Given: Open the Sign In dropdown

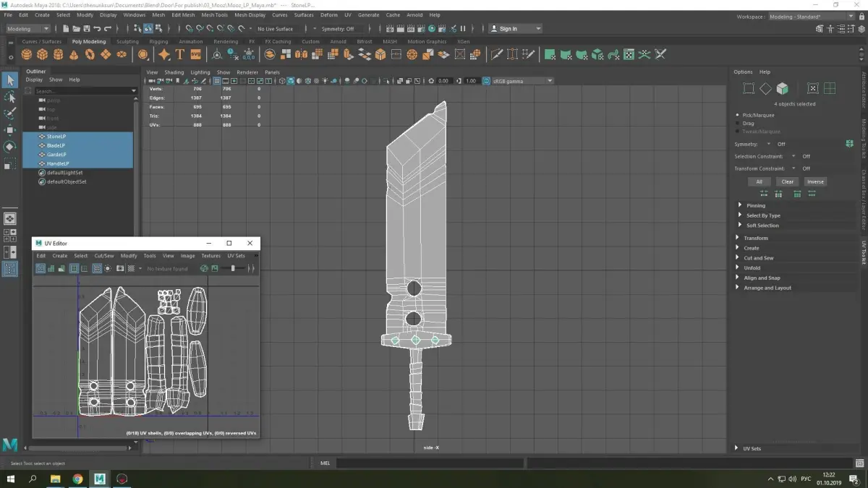Looking at the screenshot, I should (x=515, y=29).
